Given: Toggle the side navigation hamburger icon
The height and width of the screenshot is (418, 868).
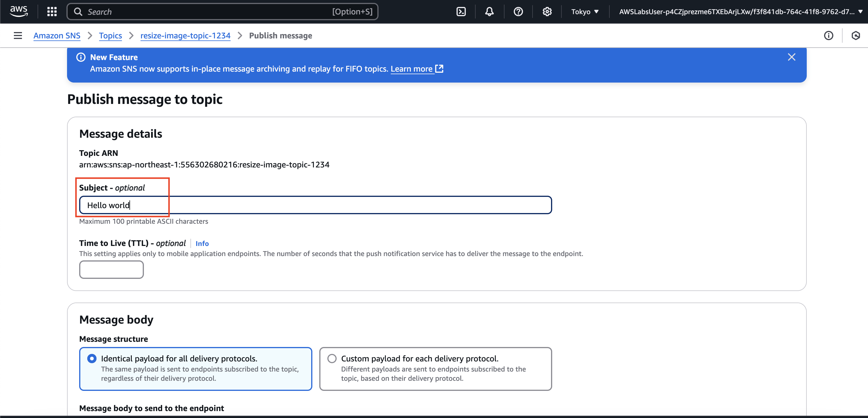Looking at the screenshot, I should tap(18, 36).
